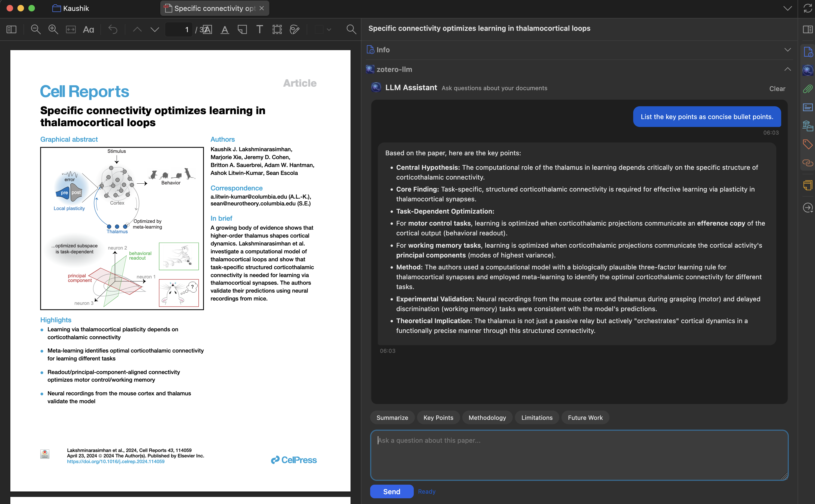
Task: Zoom in on the PDF
Action: [x=53, y=30]
